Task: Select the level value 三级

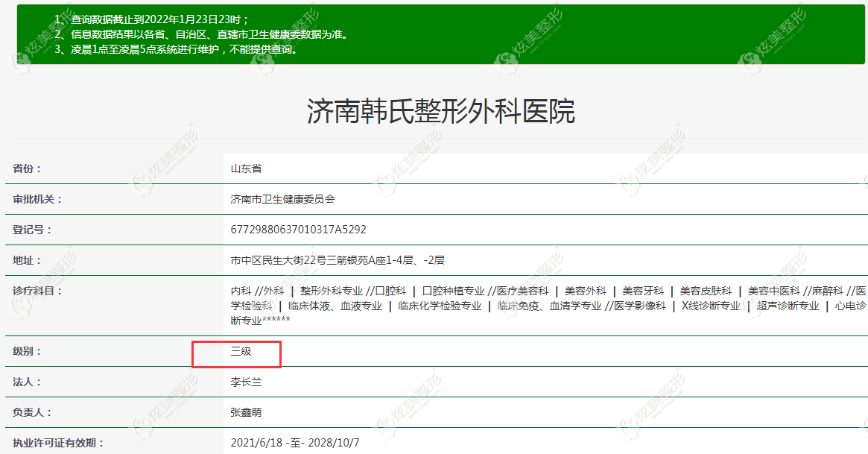Action: 241,352
